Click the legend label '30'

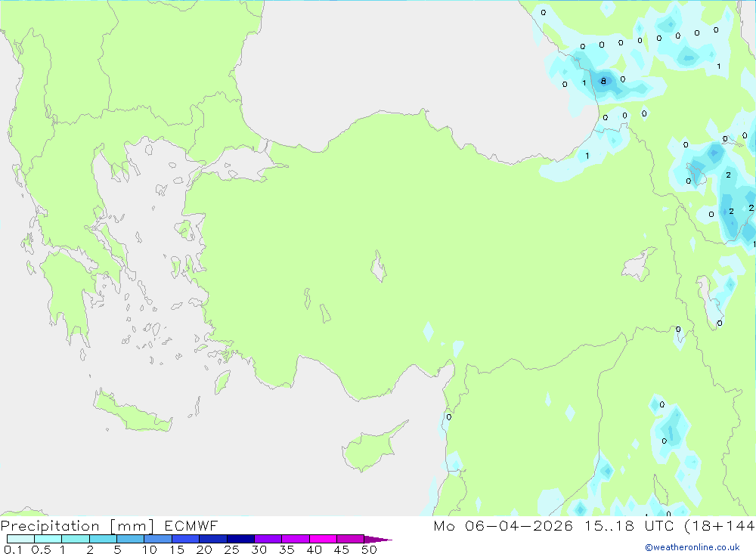point(259,549)
